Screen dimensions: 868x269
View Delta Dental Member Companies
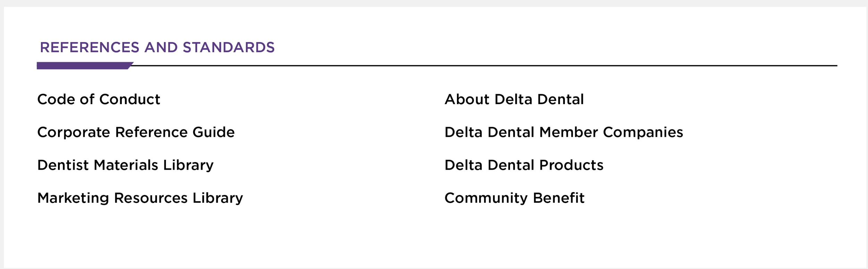point(564,133)
